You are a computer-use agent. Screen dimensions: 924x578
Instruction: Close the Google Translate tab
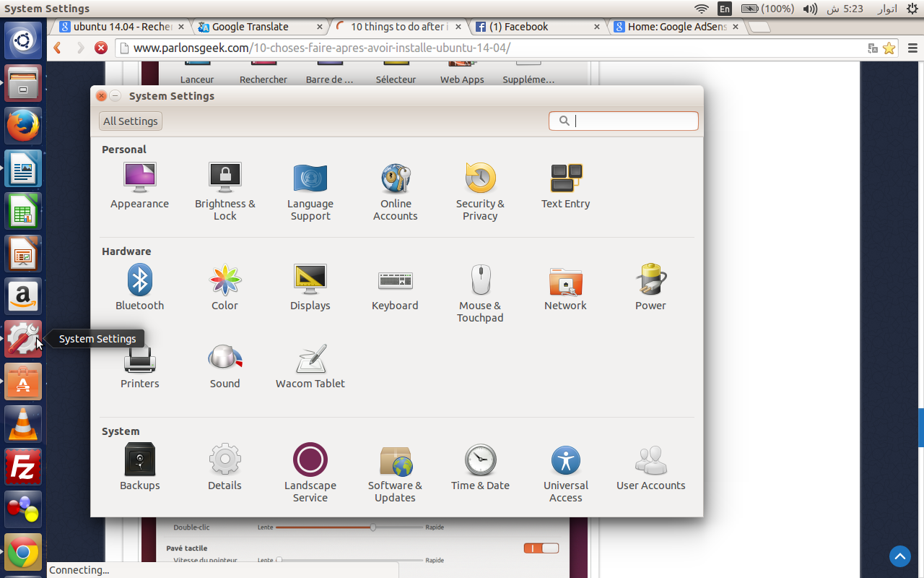[320, 27]
